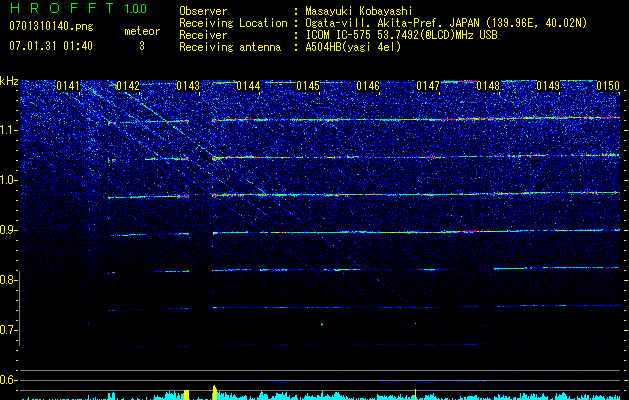
Task: Click the meteor count value 3
Action: click(x=142, y=46)
